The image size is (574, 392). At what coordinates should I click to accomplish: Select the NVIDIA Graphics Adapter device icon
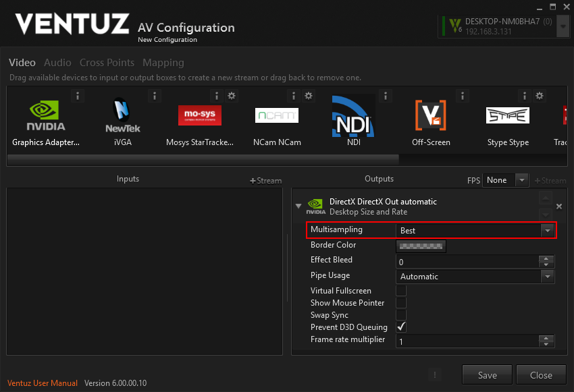tap(46, 116)
